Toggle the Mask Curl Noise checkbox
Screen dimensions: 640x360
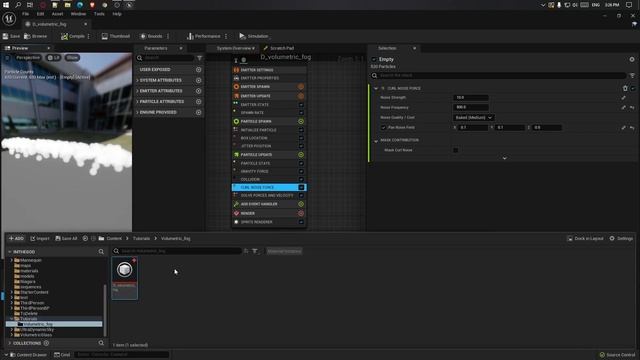456,150
